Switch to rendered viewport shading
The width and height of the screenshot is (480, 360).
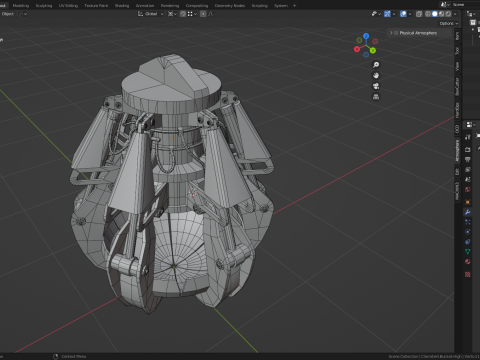coord(449,14)
